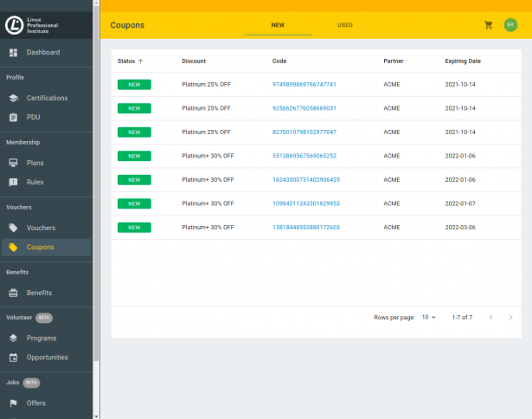Click the Plans monitor icon

tap(13, 163)
